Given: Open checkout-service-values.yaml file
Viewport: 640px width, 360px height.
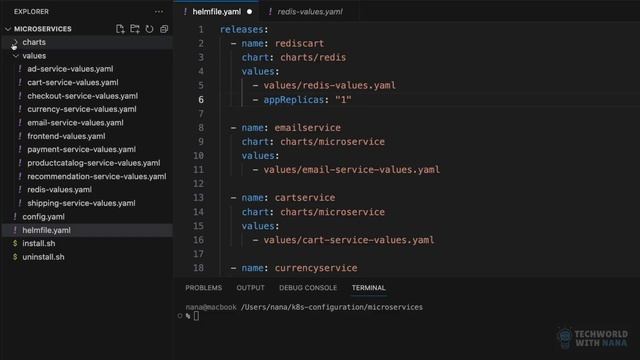Looking at the screenshot, I should (82, 96).
